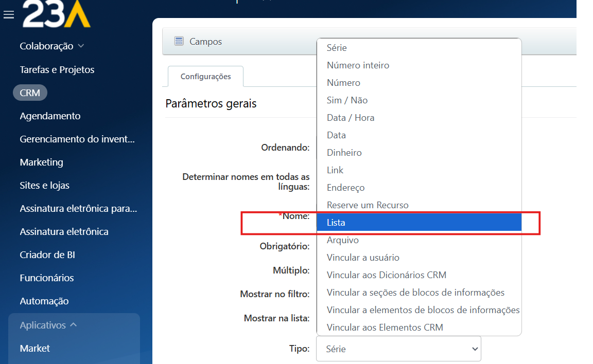This screenshot has height=364, width=593.
Task: Open the Tipo dropdown
Action: pyautogui.click(x=398, y=349)
